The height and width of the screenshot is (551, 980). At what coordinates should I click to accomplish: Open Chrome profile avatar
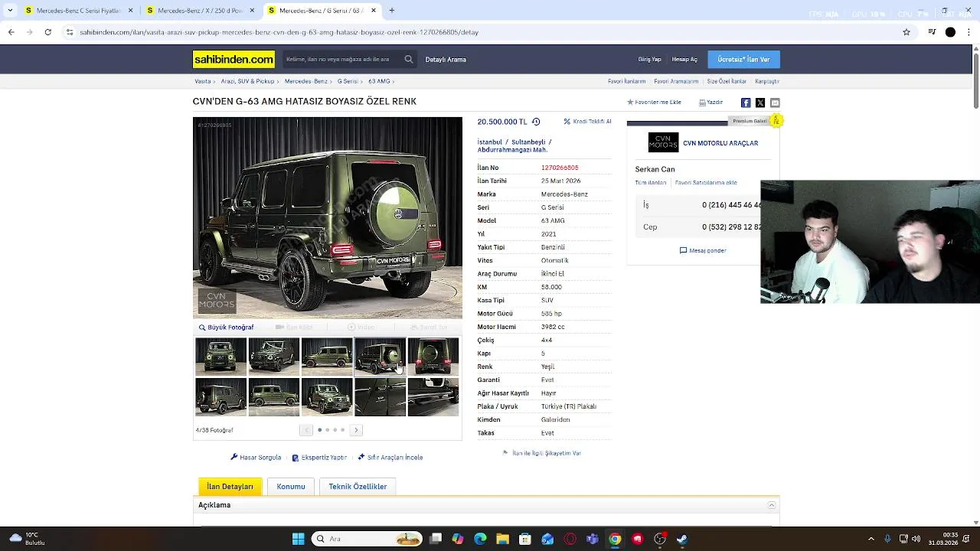950,32
